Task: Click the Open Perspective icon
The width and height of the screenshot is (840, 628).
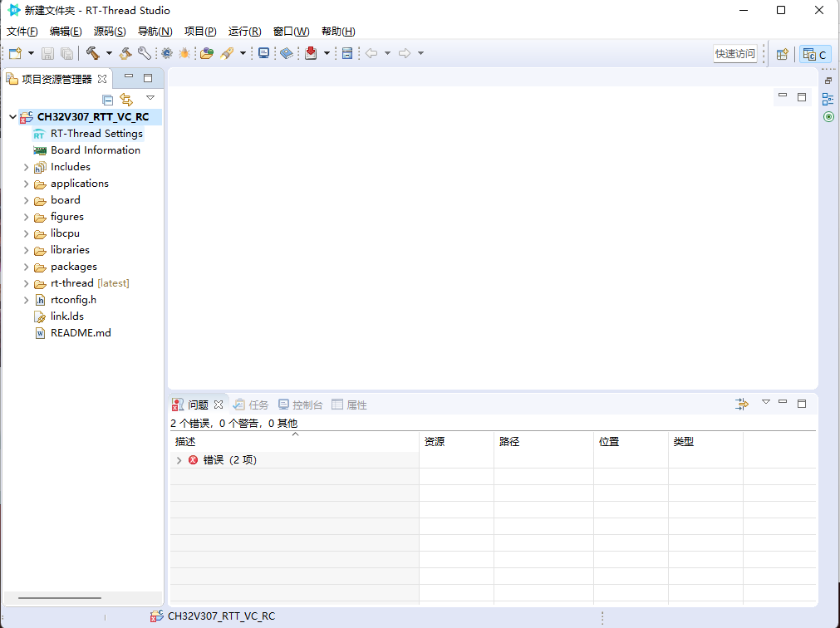Action: (782, 54)
